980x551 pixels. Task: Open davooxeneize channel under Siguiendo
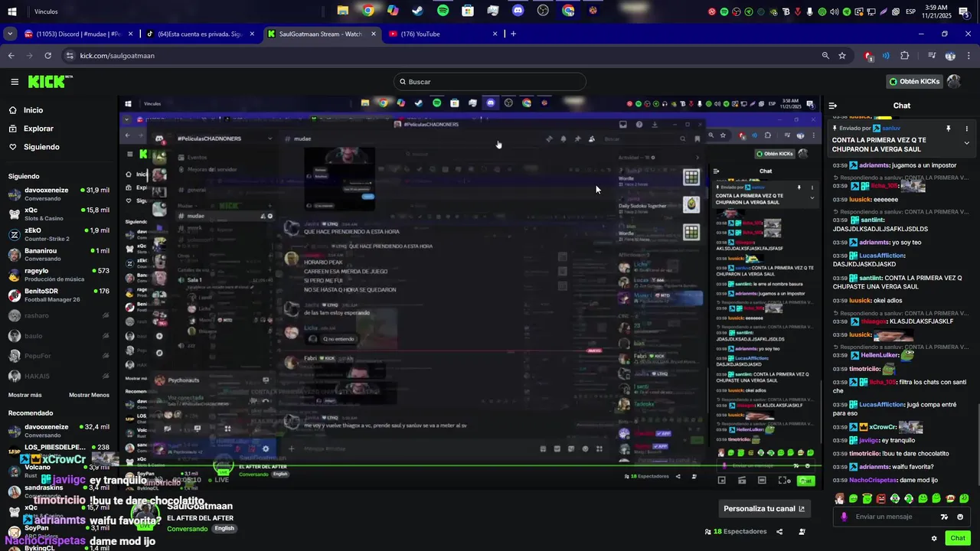59,194
